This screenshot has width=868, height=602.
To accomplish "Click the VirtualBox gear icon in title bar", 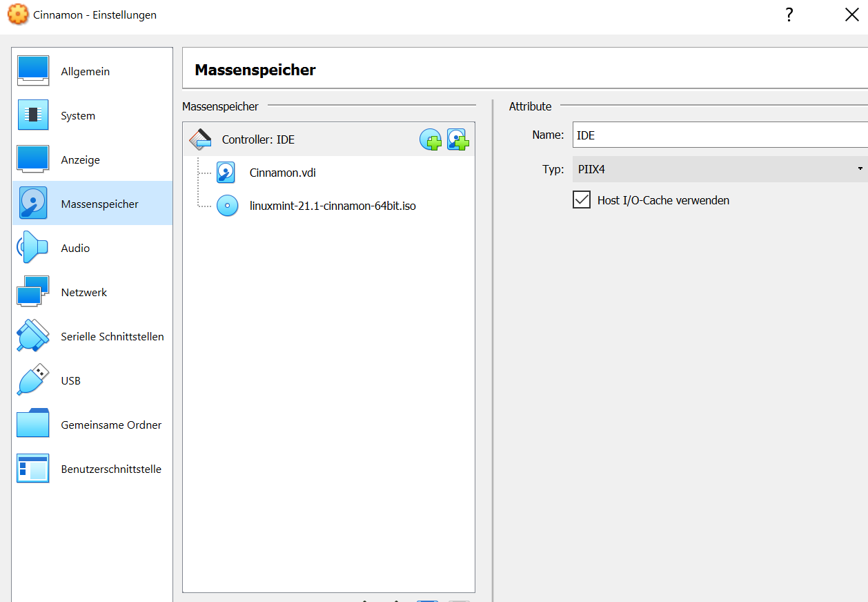I will (x=18, y=14).
